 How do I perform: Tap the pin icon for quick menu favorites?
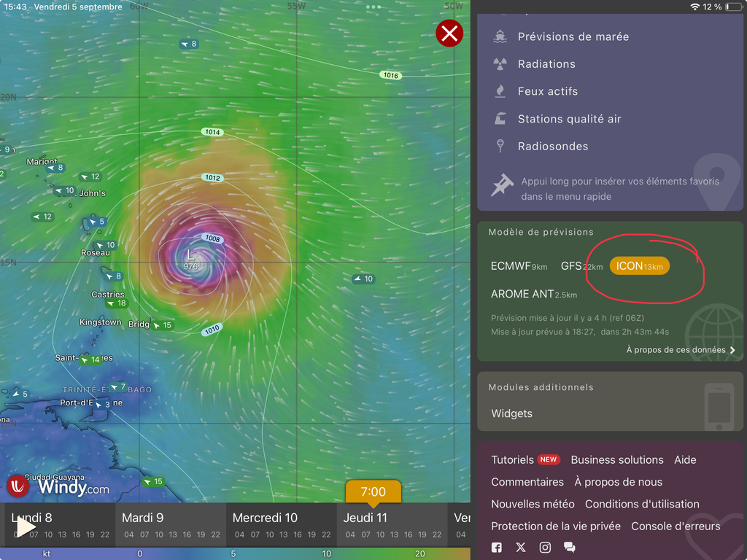pyautogui.click(x=502, y=184)
